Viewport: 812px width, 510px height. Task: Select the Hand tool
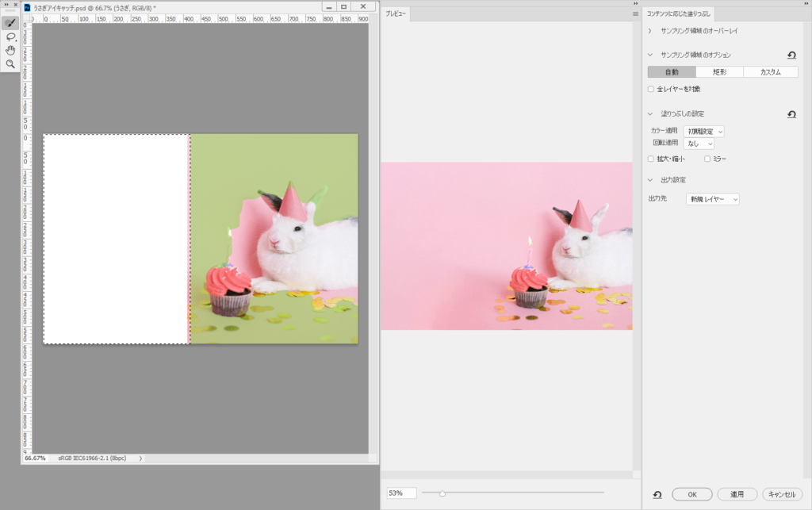(10, 50)
